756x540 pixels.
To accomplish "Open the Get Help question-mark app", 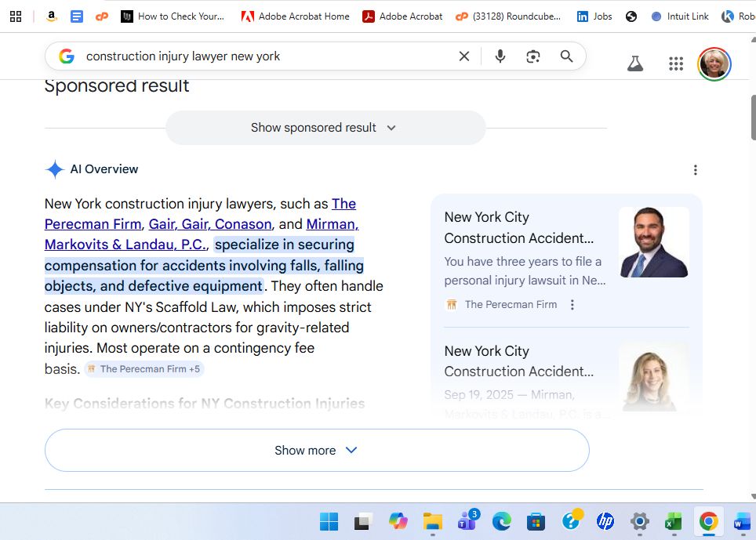I will [x=572, y=520].
